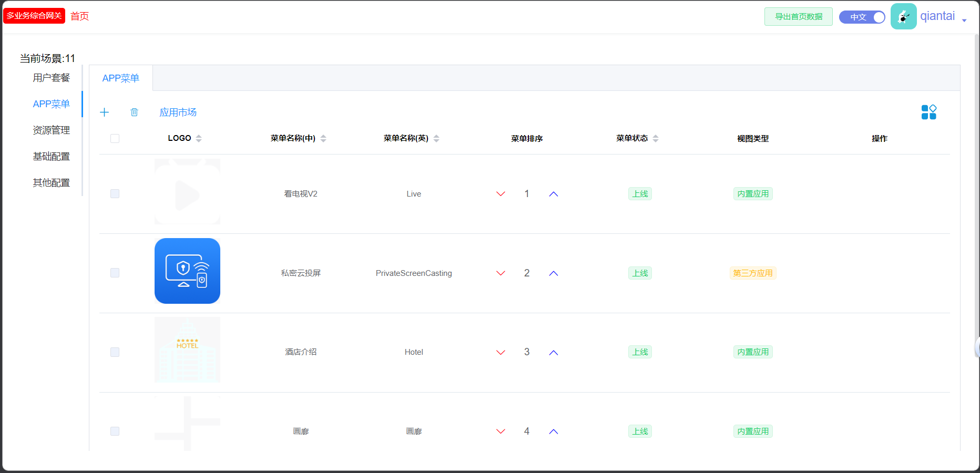Move Hotel menu down with red arrow

pyautogui.click(x=501, y=353)
